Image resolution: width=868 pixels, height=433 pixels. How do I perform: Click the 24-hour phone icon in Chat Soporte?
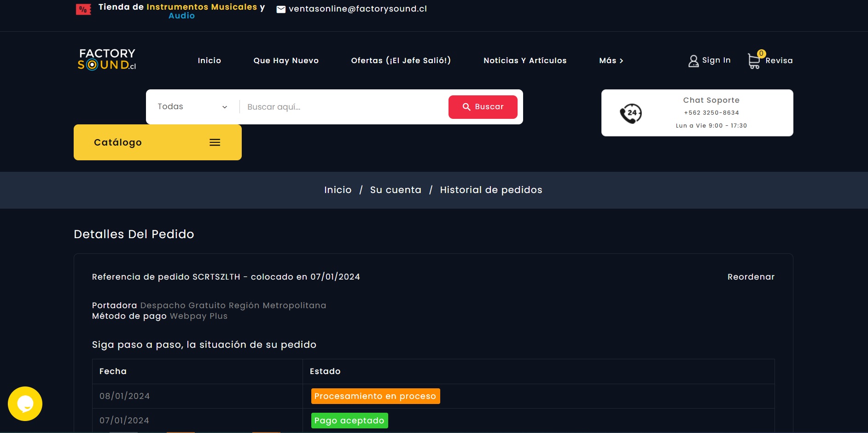point(631,113)
